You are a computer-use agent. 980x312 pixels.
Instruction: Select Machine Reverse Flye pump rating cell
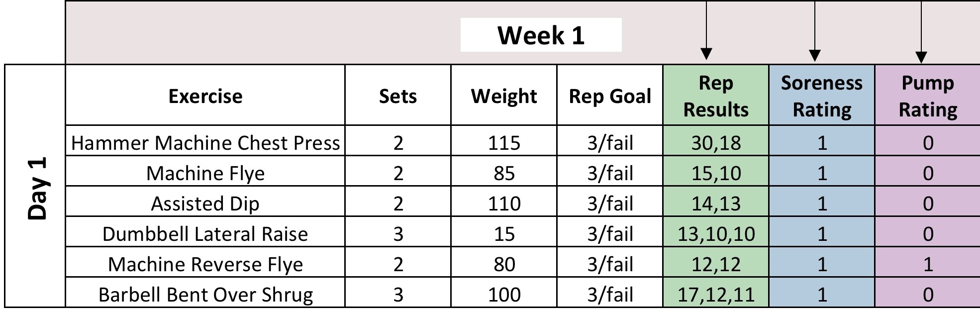(928, 264)
